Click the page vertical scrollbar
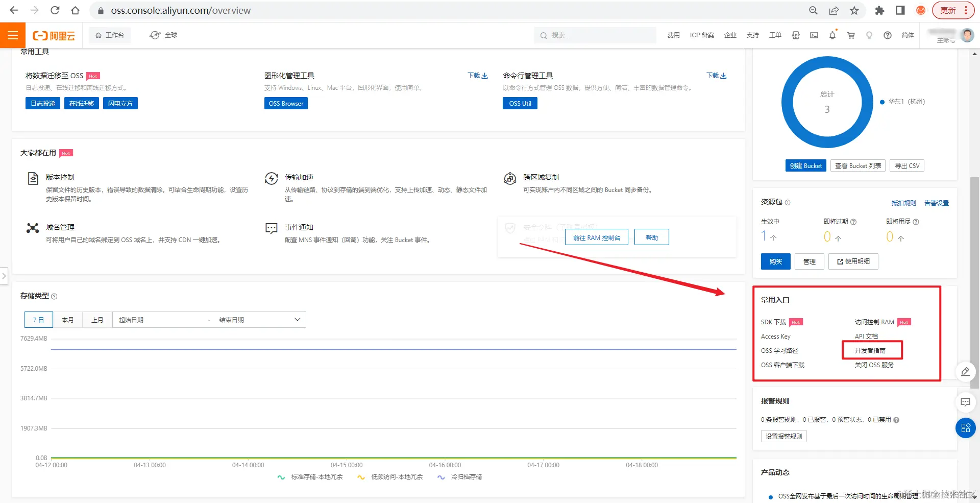Image resolution: width=980 pixels, height=503 pixels. (x=974, y=283)
